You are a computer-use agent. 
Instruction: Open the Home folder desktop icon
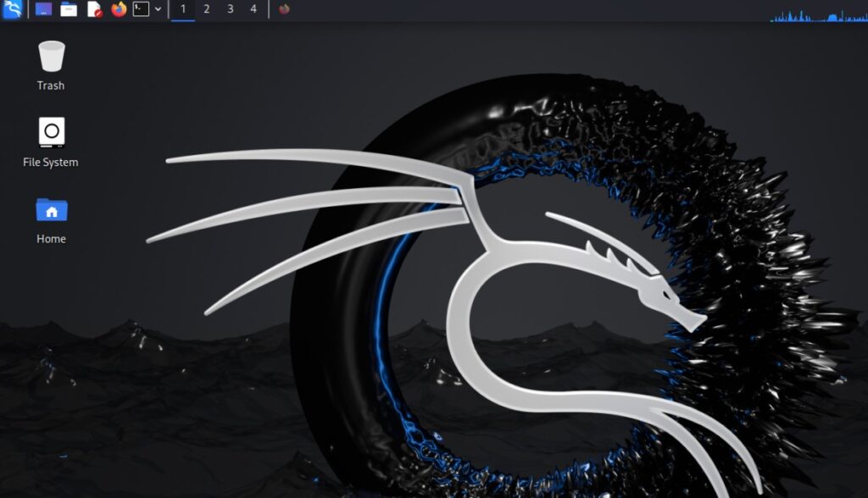click(50, 209)
